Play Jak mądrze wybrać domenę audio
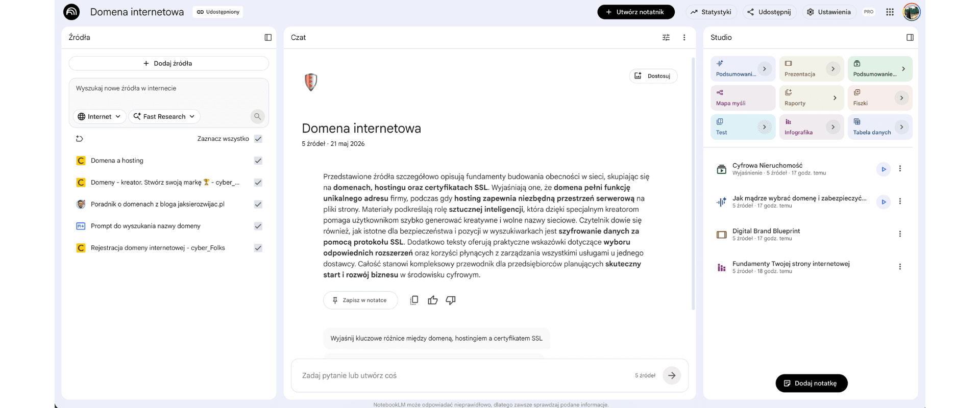Screen dimensions: 980x408 [x=884, y=202]
